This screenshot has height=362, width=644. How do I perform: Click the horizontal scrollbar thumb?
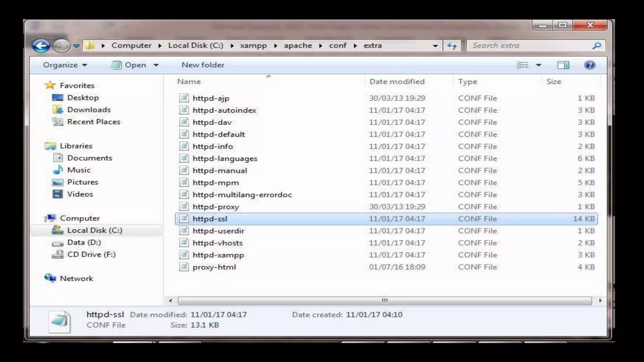(384, 301)
